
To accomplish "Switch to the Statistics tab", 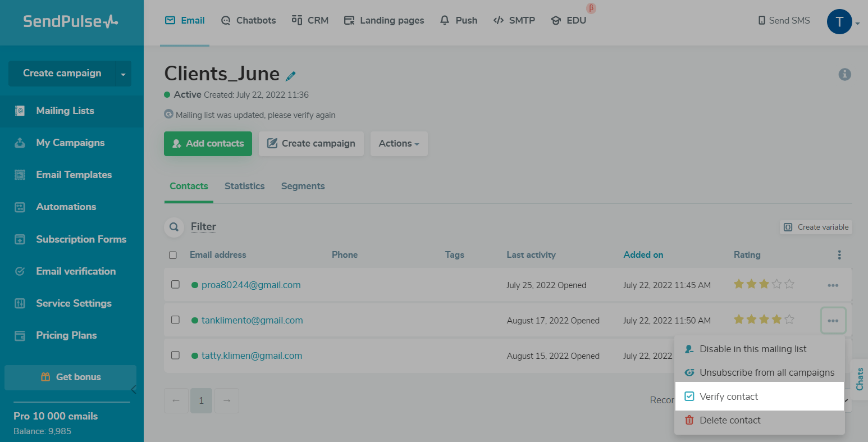I will point(244,186).
